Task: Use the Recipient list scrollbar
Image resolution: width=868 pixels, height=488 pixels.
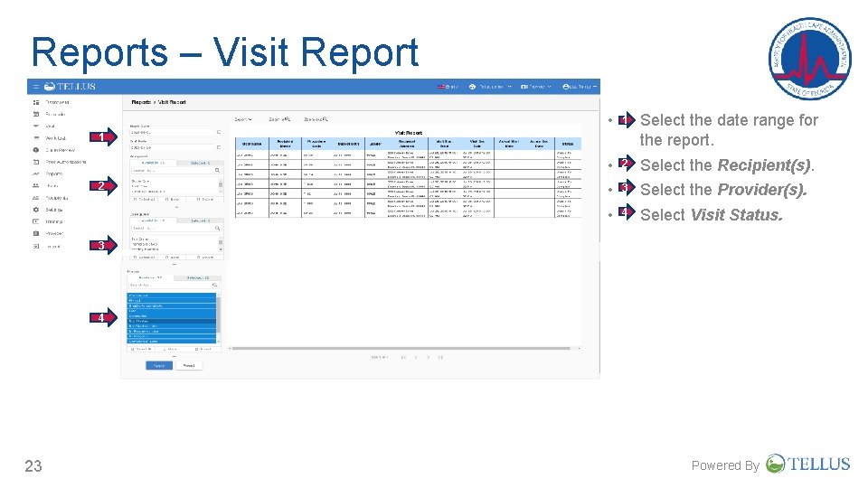Action: [x=221, y=185]
